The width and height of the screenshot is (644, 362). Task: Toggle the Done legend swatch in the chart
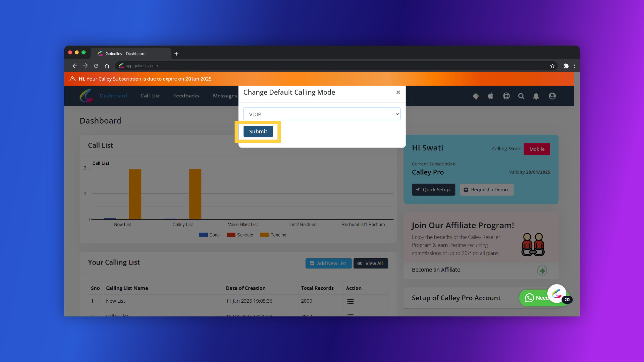click(x=203, y=235)
